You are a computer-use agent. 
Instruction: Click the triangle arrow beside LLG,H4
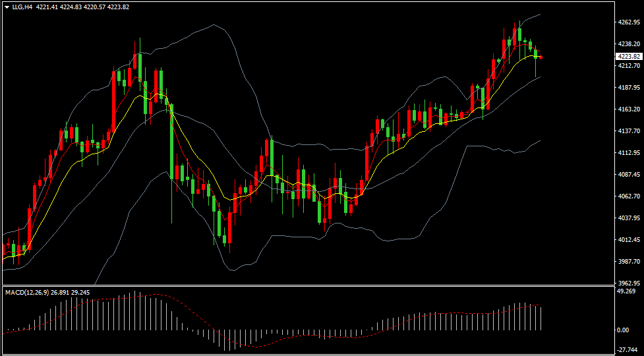point(7,7)
